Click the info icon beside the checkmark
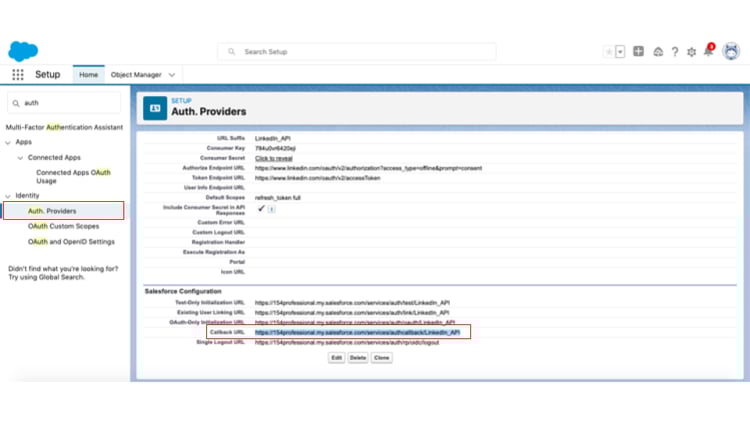Image resolution: width=750 pixels, height=421 pixels. 271,209
